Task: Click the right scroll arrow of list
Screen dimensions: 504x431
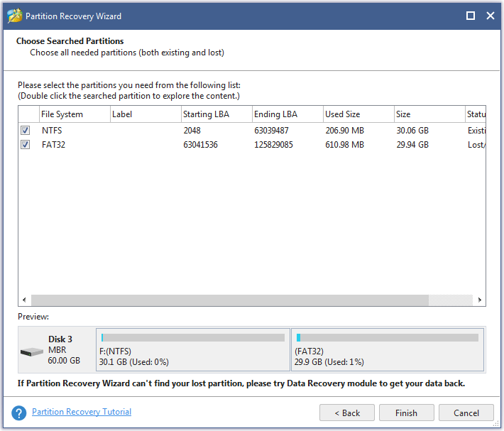Action: (479, 300)
